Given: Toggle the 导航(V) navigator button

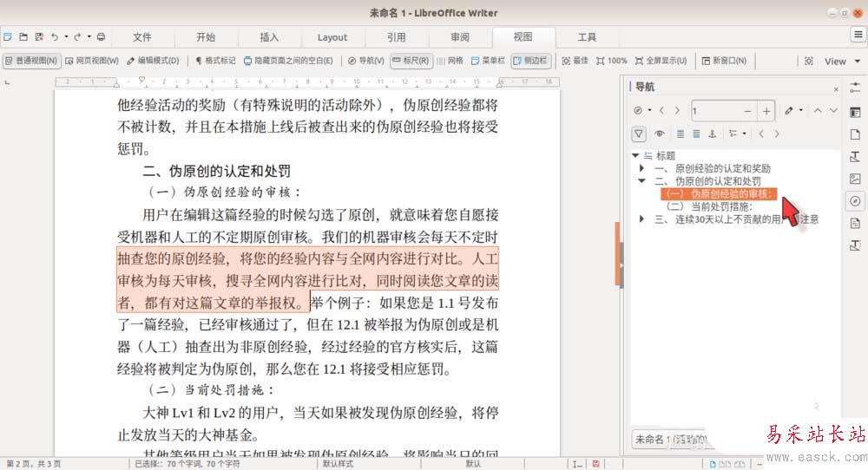Looking at the screenshot, I should tap(365, 61).
